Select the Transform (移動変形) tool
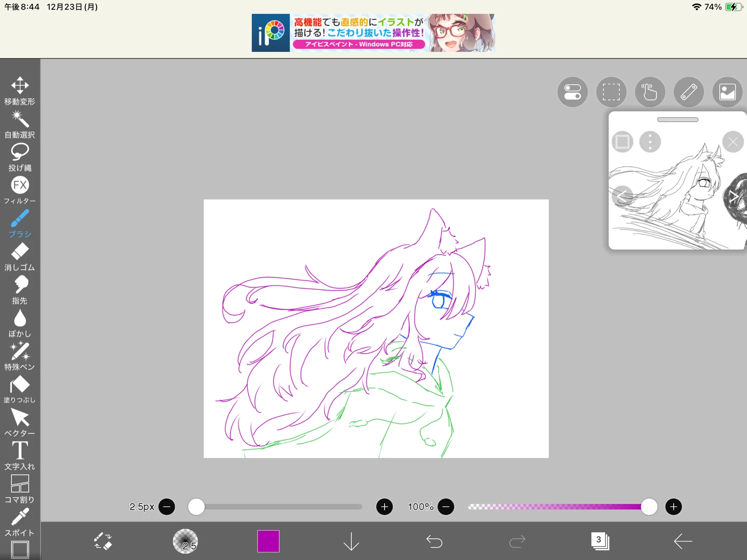The width and height of the screenshot is (747, 560). (20, 91)
